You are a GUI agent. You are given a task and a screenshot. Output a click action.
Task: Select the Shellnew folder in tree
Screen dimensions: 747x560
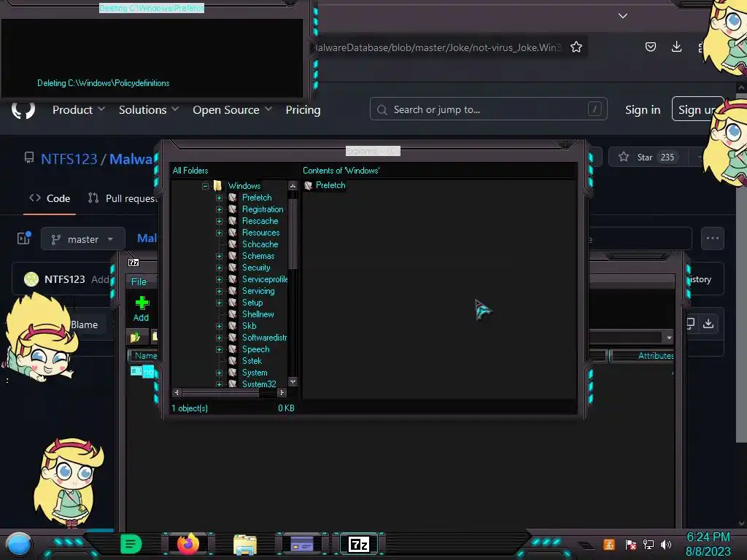click(x=258, y=314)
